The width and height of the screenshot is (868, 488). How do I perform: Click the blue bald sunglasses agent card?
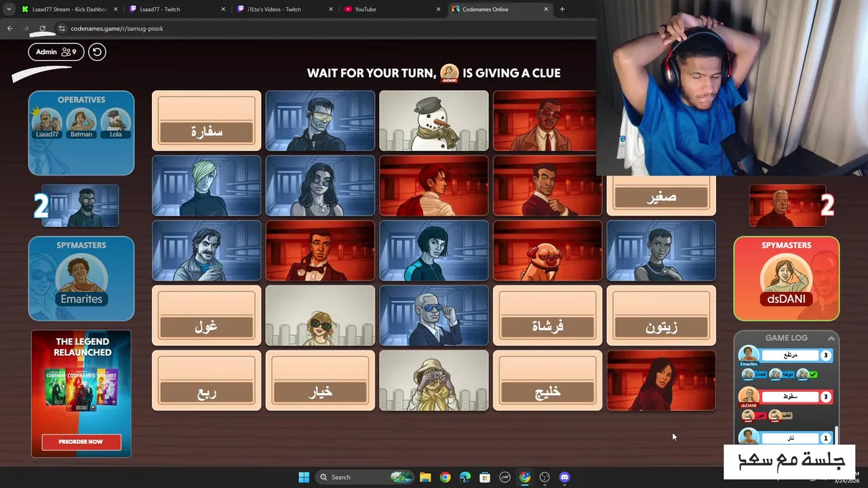point(434,316)
